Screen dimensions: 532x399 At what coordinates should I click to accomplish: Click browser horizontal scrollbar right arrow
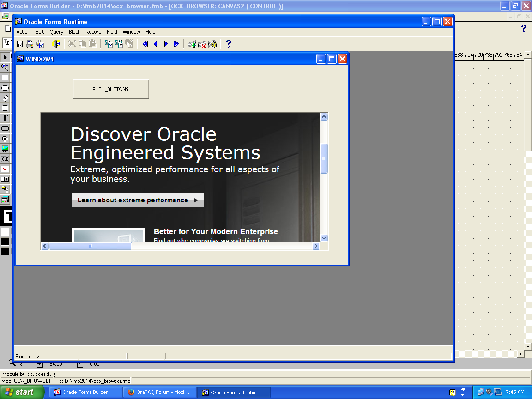[316, 246]
